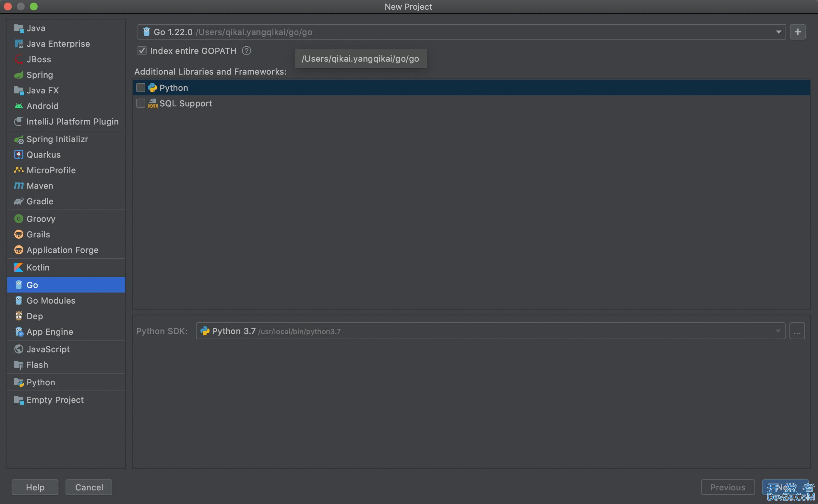Click the Empty Project folder icon
The image size is (818, 504).
tap(19, 400)
